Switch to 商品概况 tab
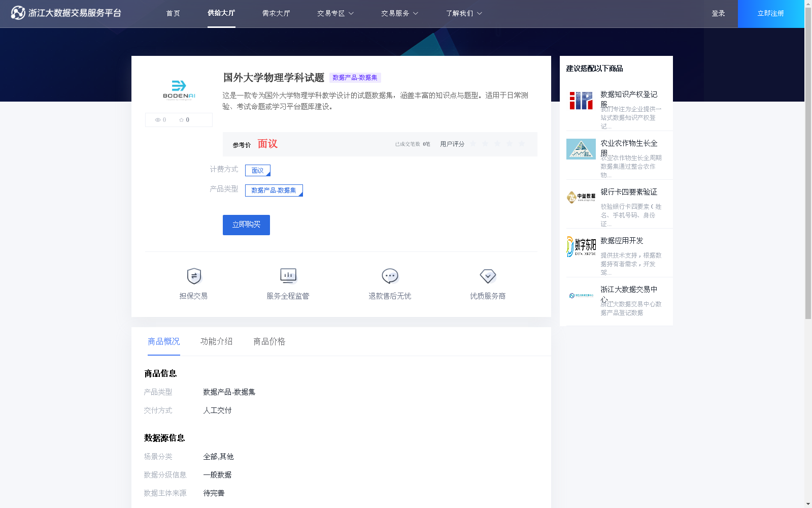This screenshot has height=508, width=812. point(164,341)
